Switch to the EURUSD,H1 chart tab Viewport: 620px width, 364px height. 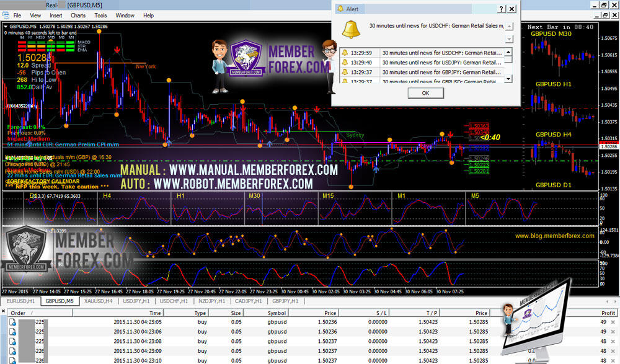click(x=21, y=301)
